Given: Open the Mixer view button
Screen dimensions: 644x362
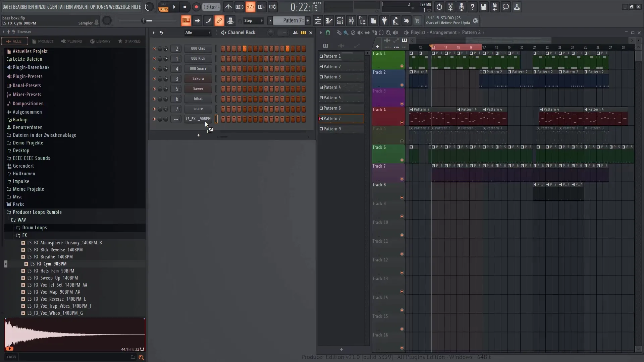Looking at the screenshot, I should [351, 21].
